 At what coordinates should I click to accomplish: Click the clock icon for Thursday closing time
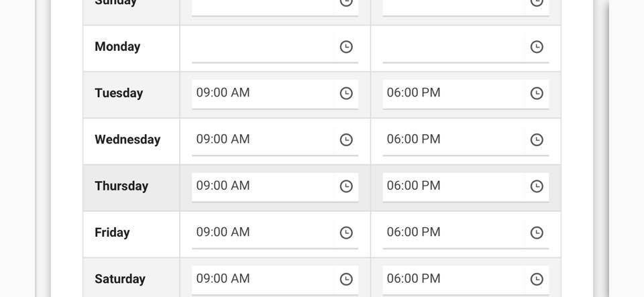click(x=537, y=186)
